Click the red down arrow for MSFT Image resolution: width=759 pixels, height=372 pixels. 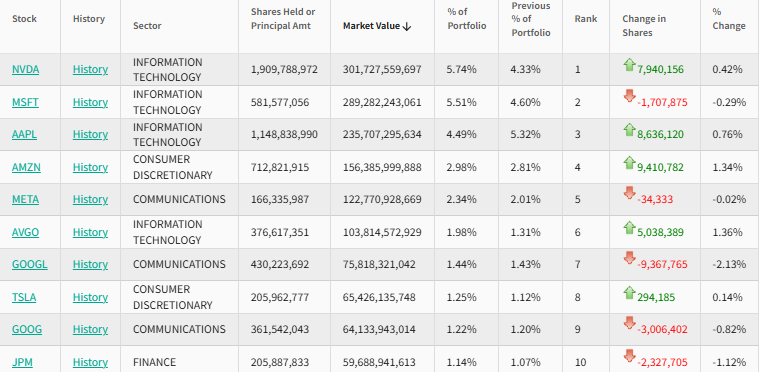pos(629,96)
